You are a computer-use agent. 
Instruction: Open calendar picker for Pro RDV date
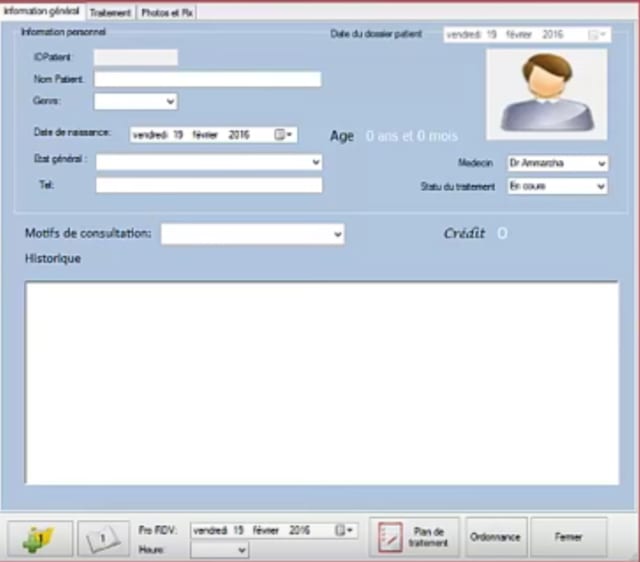[345, 530]
